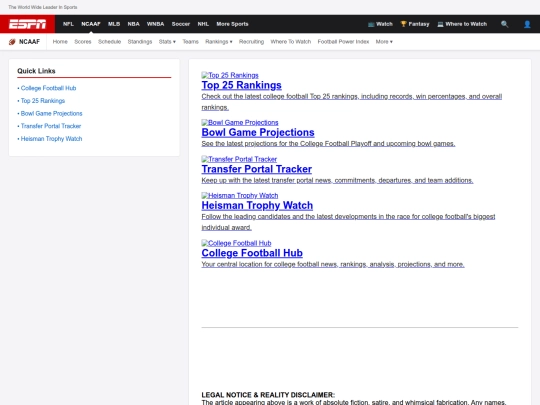Click the Watch button
The image size is (540, 405).
pyautogui.click(x=380, y=24)
